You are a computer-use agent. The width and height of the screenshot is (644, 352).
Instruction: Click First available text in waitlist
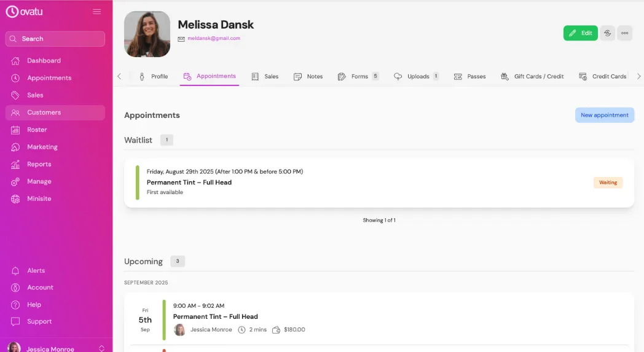click(165, 192)
